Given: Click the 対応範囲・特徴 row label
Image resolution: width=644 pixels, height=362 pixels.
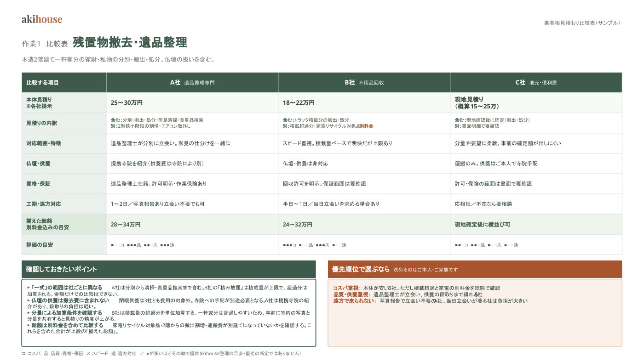Looking at the screenshot, I should (64, 143).
